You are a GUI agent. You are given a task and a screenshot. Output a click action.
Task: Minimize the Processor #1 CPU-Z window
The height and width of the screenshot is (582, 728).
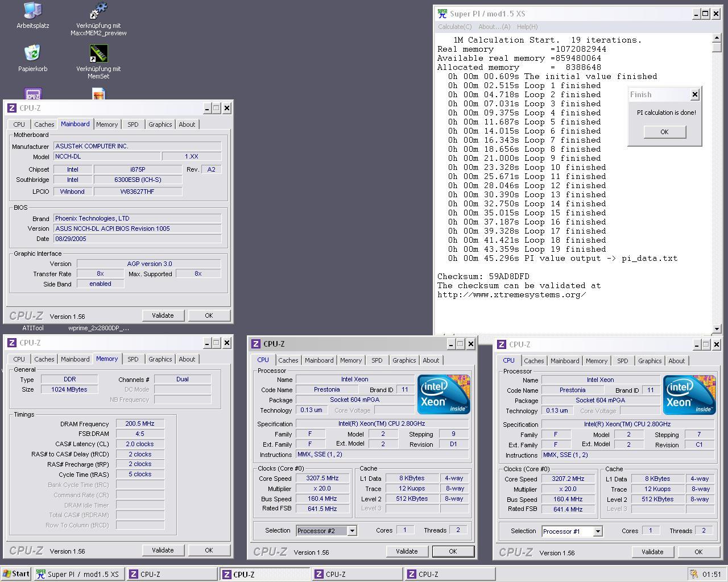tap(697, 344)
